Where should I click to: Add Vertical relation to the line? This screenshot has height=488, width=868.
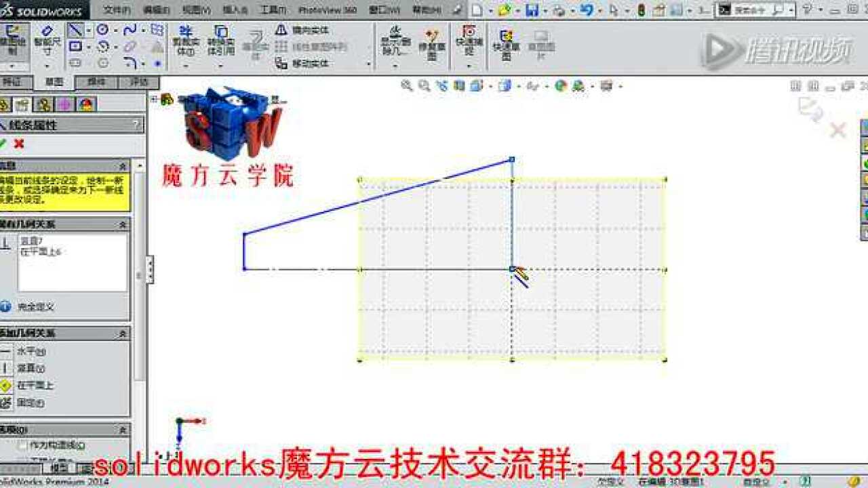tap(23, 368)
